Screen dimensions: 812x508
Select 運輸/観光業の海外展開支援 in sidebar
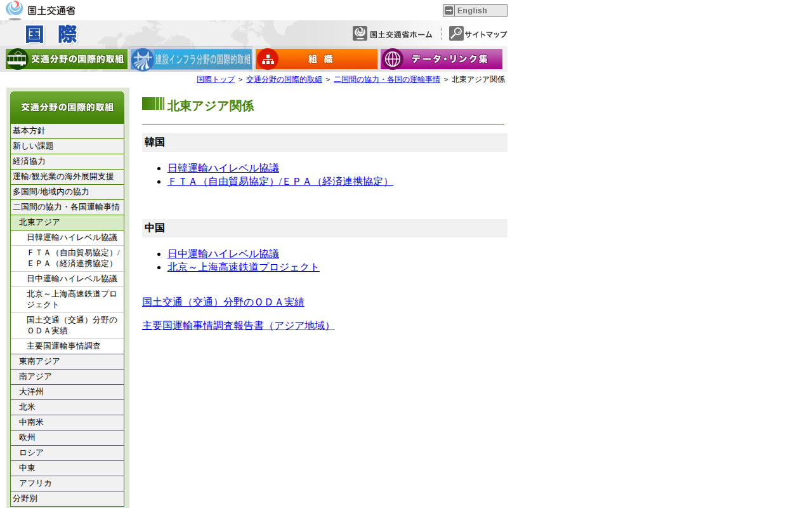(67, 177)
